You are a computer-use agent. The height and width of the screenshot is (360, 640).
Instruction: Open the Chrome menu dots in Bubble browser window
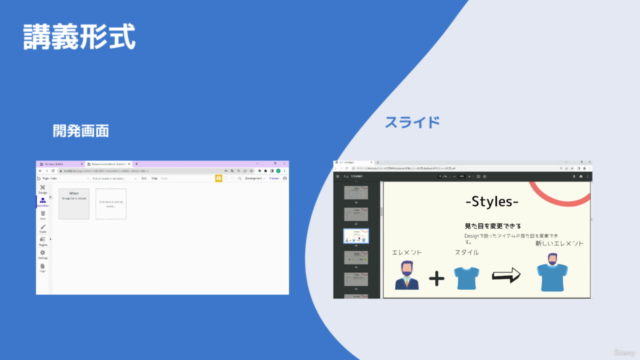(284, 171)
